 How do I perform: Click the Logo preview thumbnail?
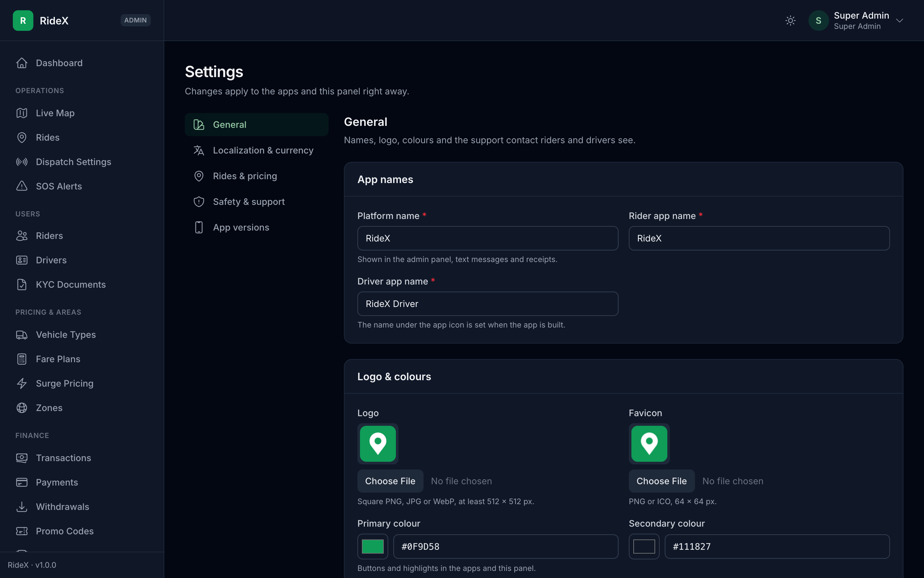tap(378, 443)
